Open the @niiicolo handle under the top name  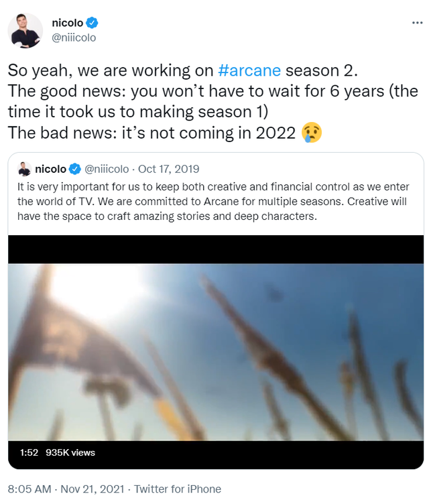[x=74, y=38]
